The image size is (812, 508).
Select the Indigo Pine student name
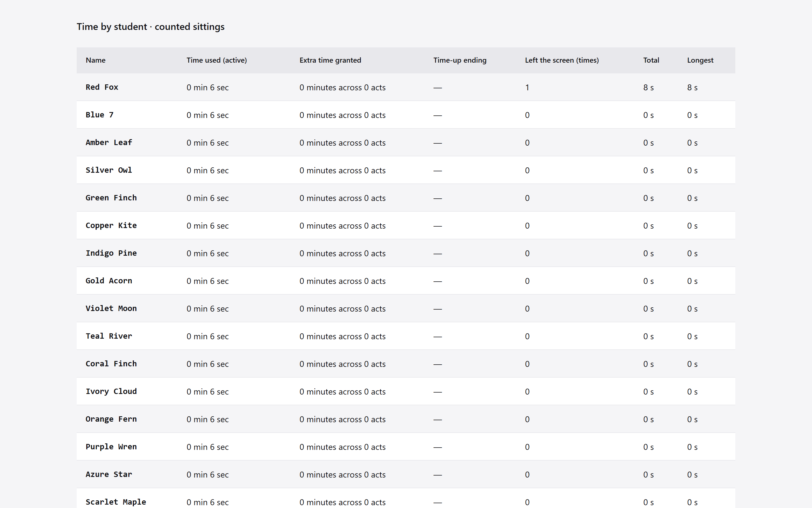coord(111,253)
